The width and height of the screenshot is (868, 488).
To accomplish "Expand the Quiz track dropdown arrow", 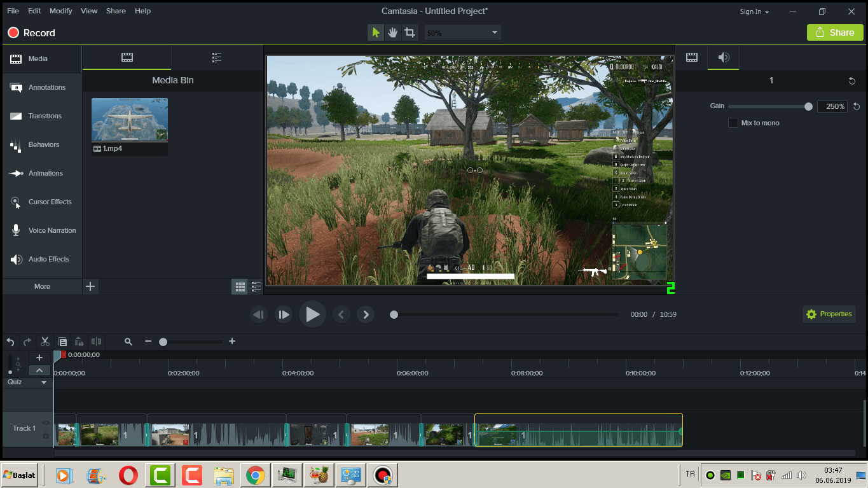I will (x=44, y=382).
